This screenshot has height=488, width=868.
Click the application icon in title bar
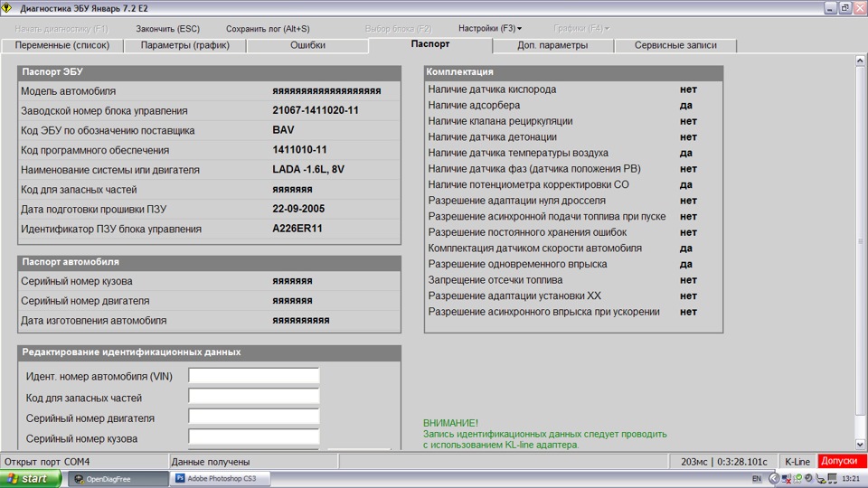pyautogui.click(x=8, y=8)
